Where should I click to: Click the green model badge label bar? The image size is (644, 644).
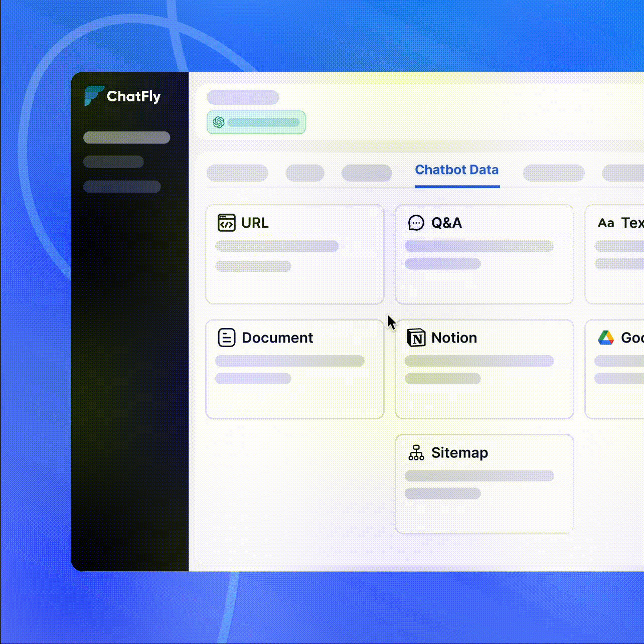point(263,122)
